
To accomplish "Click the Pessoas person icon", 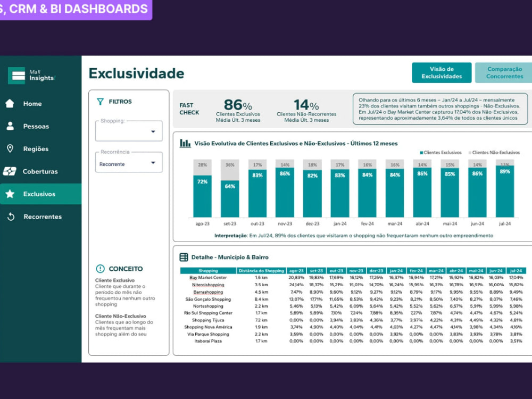I will (x=10, y=126).
